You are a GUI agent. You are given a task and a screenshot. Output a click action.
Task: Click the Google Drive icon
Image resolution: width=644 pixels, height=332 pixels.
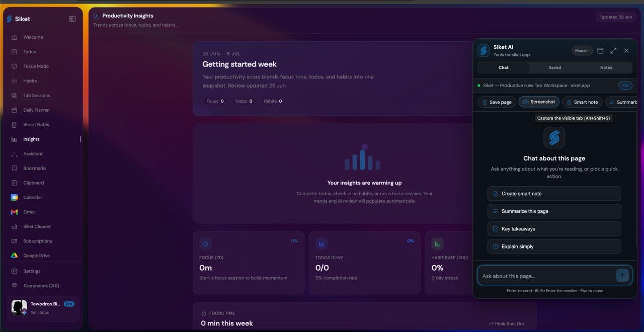(14, 256)
